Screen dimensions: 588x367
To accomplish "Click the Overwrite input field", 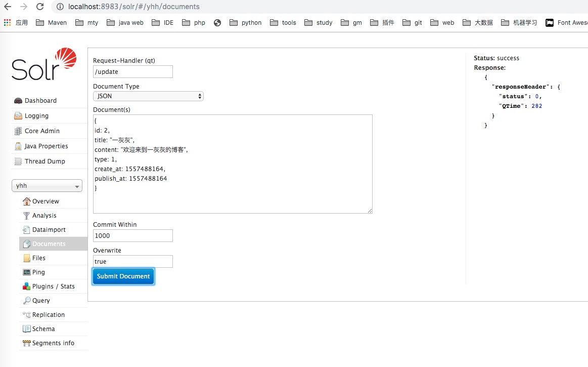I will point(133,262).
